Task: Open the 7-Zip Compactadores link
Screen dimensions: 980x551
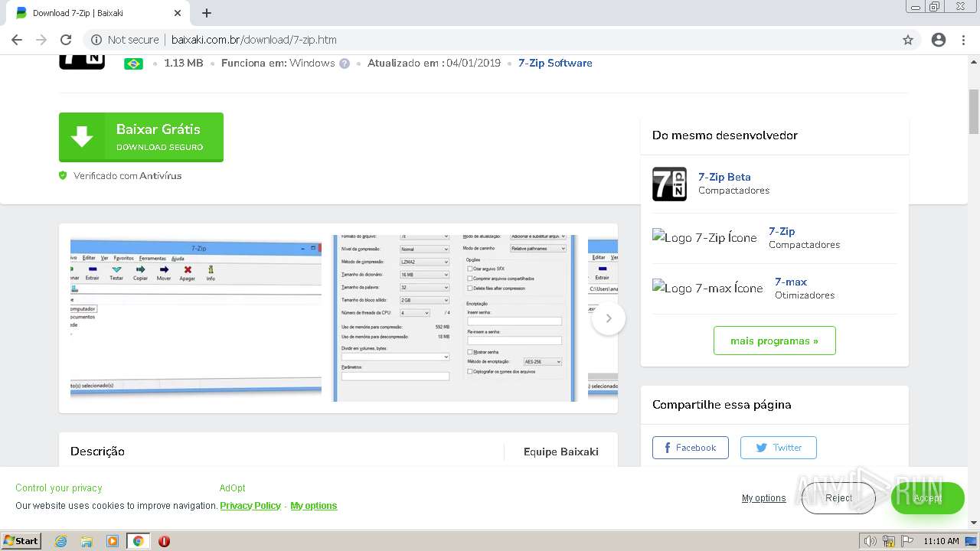Action: (x=782, y=231)
